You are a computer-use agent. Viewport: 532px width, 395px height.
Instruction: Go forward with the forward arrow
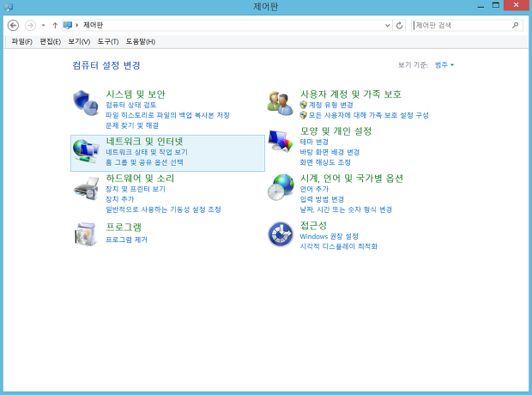[30, 26]
